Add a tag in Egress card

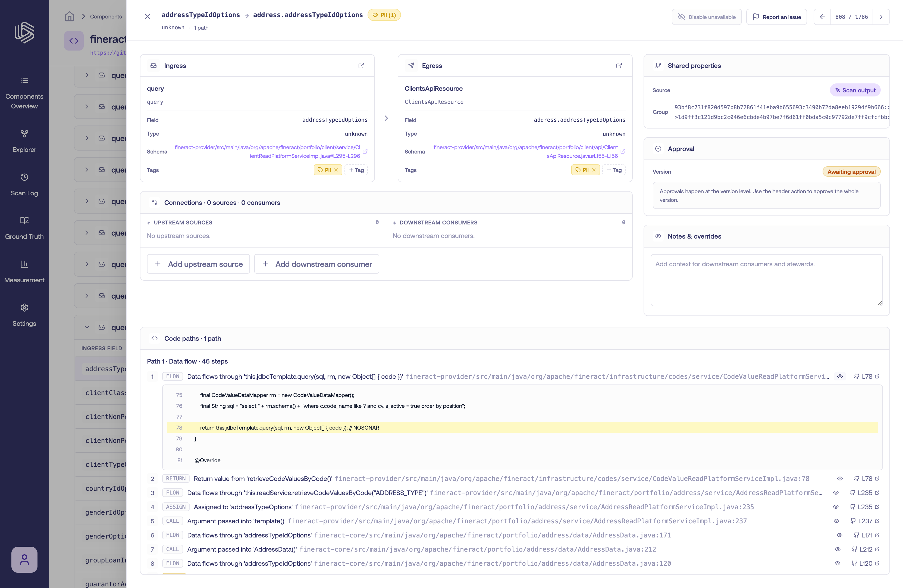coord(614,170)
